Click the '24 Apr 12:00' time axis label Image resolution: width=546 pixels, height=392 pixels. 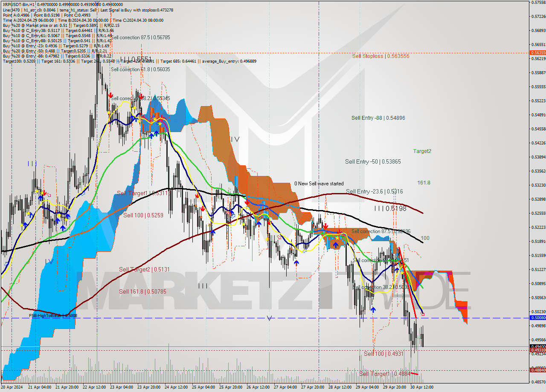click(176, 387)
